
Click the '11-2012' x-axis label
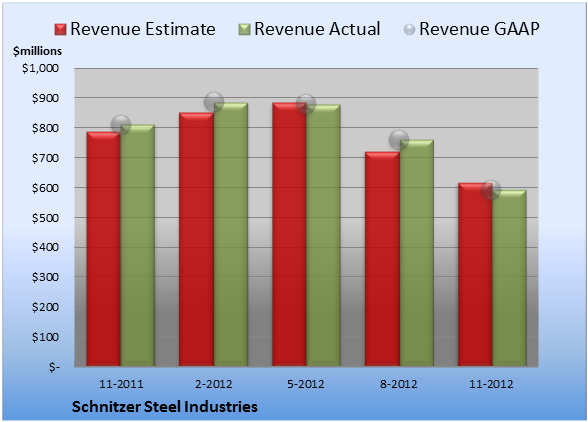coord(491,384)
